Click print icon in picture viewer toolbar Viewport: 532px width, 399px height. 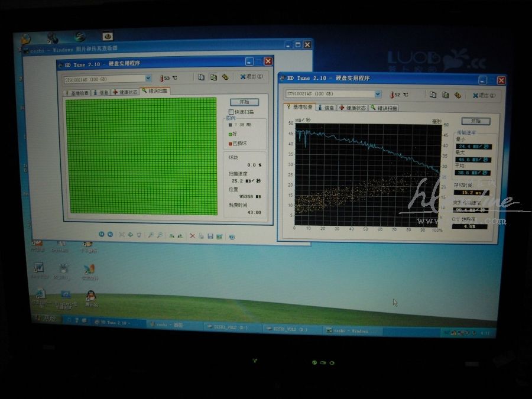pyautogui.click(x=201, y=236)
